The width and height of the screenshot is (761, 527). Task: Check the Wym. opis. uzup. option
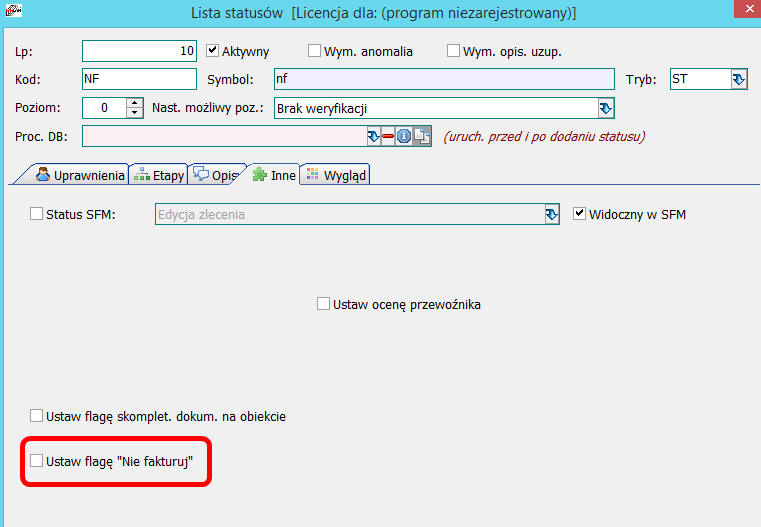pos(453,50)
